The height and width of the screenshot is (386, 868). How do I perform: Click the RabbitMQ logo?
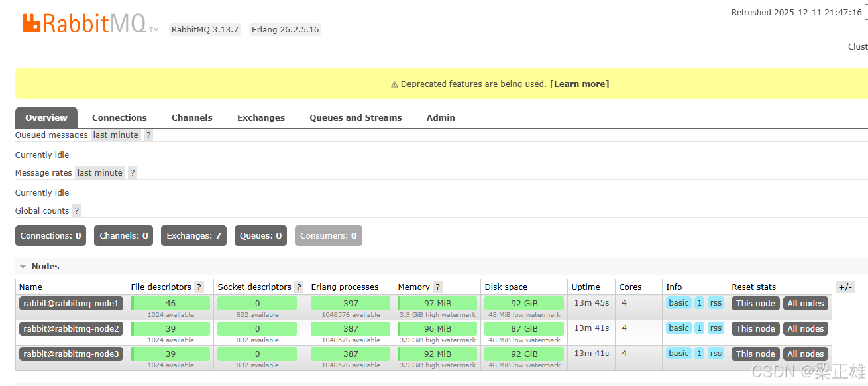91,23
